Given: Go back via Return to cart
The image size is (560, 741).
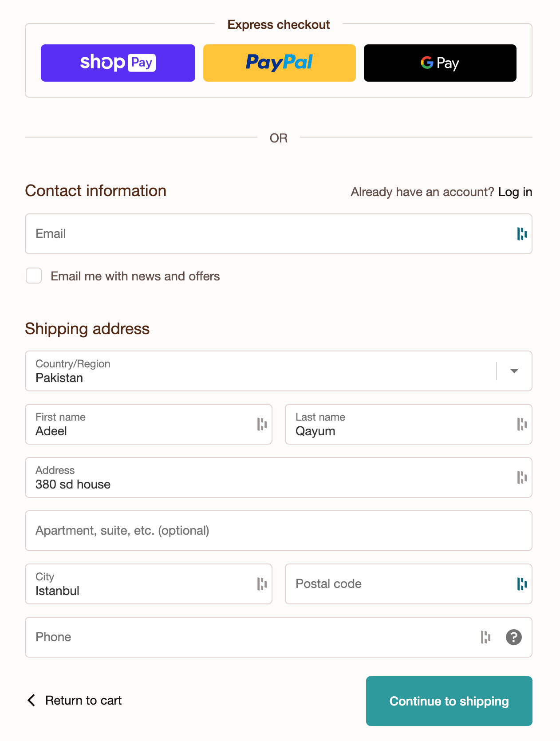Looking at the screenshot, I should 75,701.
